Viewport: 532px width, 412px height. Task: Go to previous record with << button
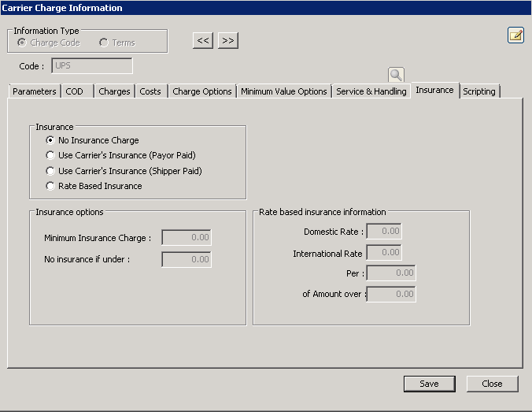tap(203, 40)
